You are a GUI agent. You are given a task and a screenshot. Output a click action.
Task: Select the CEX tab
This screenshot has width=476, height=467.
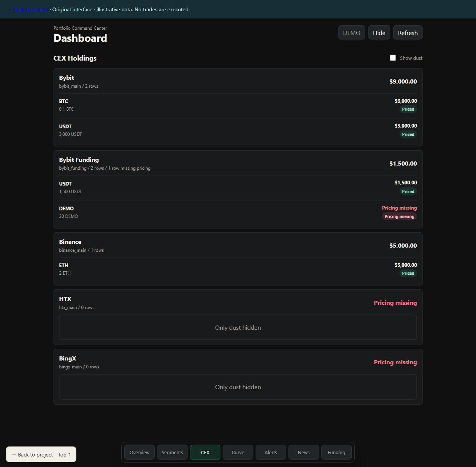(205, 452)
